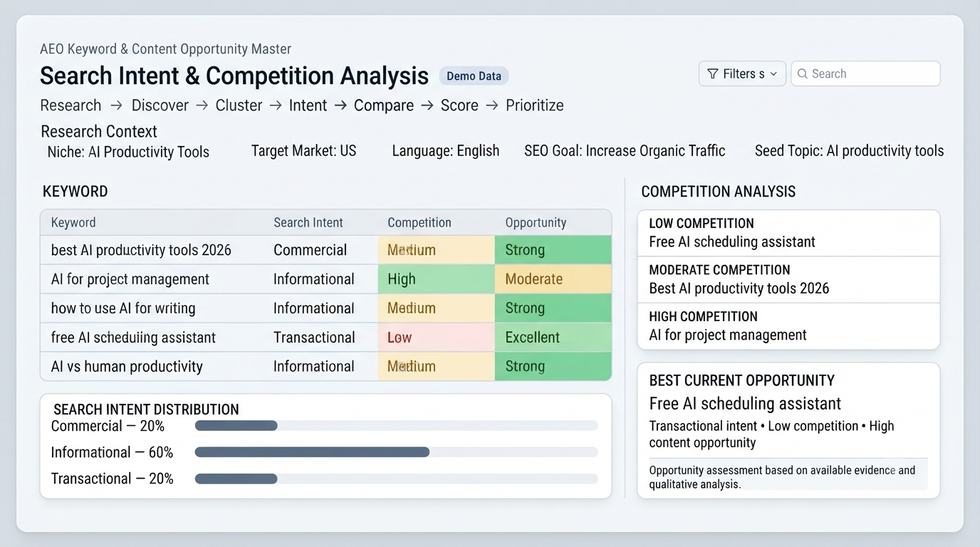Click the opportunity assessment note text
This screenshot has height=547, width=980.
[x=782, y=477]
